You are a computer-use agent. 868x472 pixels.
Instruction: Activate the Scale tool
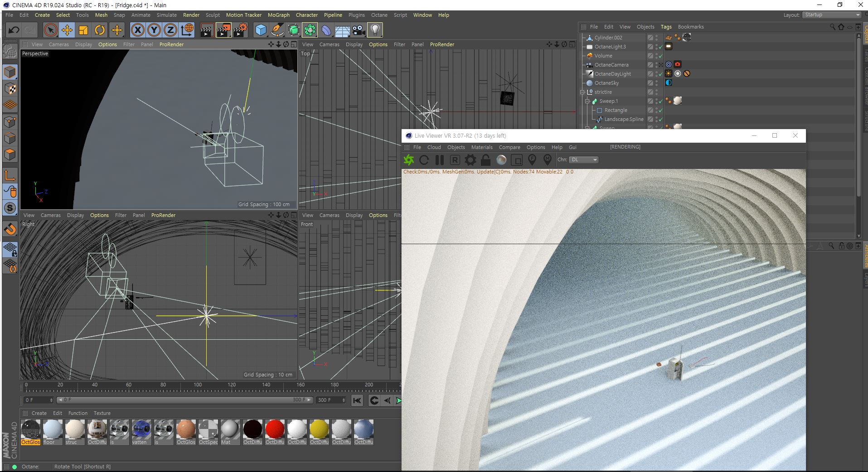pyautogui.click(x=83, y=30)
